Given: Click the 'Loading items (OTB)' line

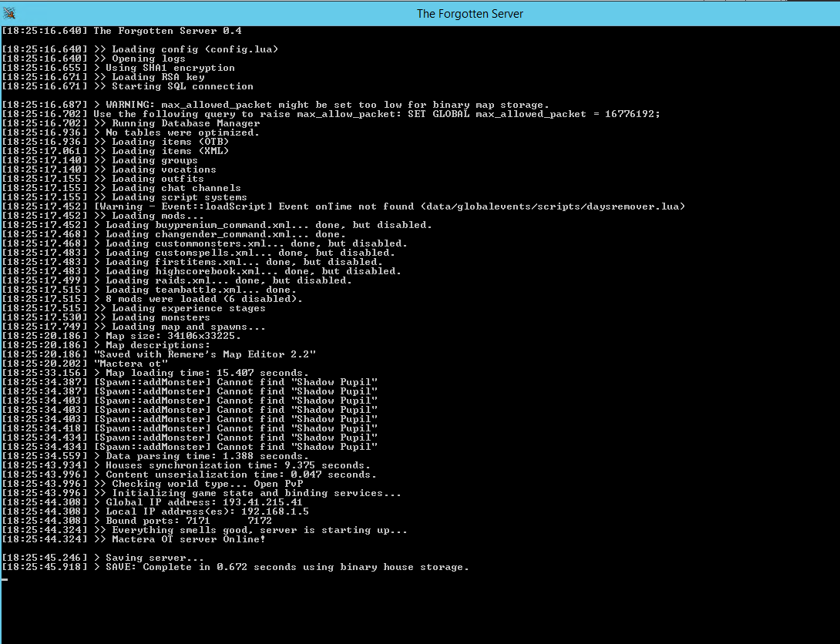Looking at the screenshot, I should tap(115, 142).
